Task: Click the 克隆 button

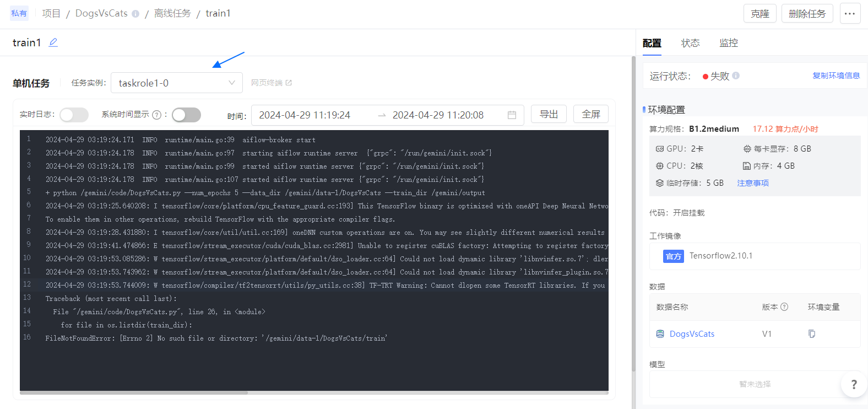Action: click(x=759, y=14)
